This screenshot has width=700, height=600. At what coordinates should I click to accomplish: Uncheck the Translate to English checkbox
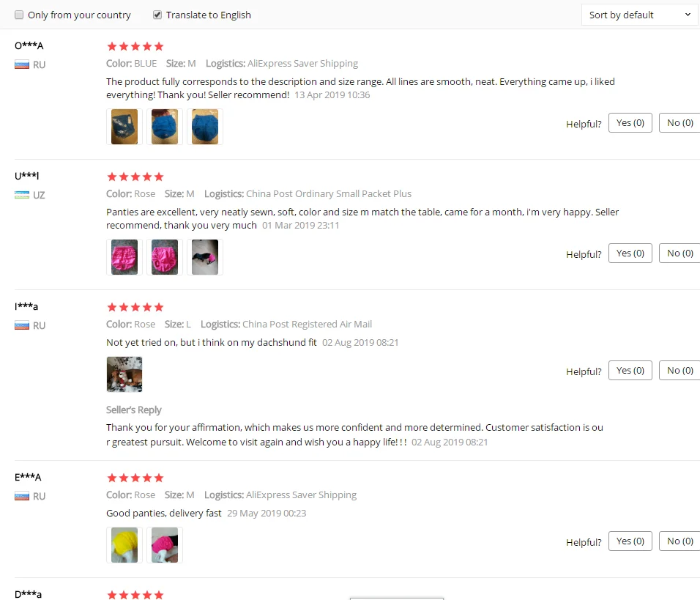coord(157,15)
